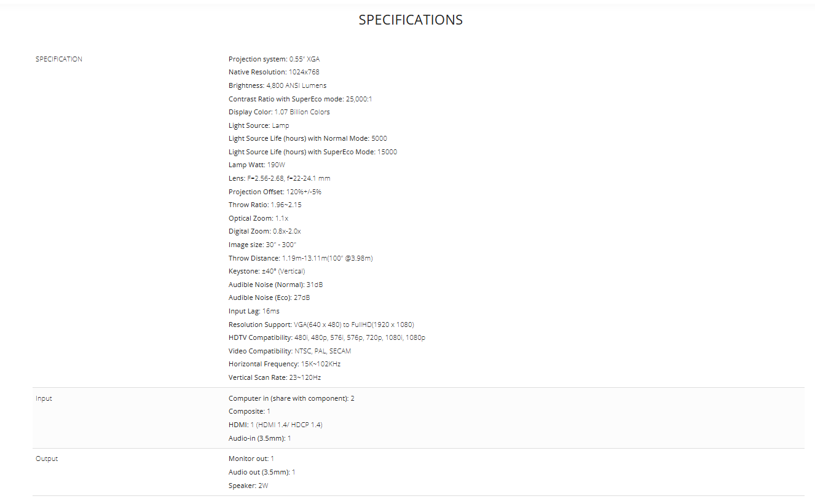
Task: Click the Optical Zoom 1.1x line
Action: (x=258, y=218)
